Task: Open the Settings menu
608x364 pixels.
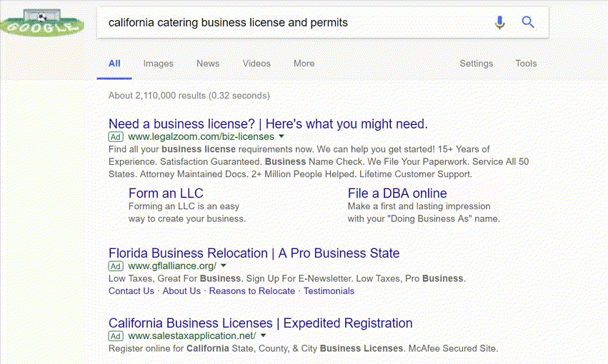Action: click(x=476, y=64)
